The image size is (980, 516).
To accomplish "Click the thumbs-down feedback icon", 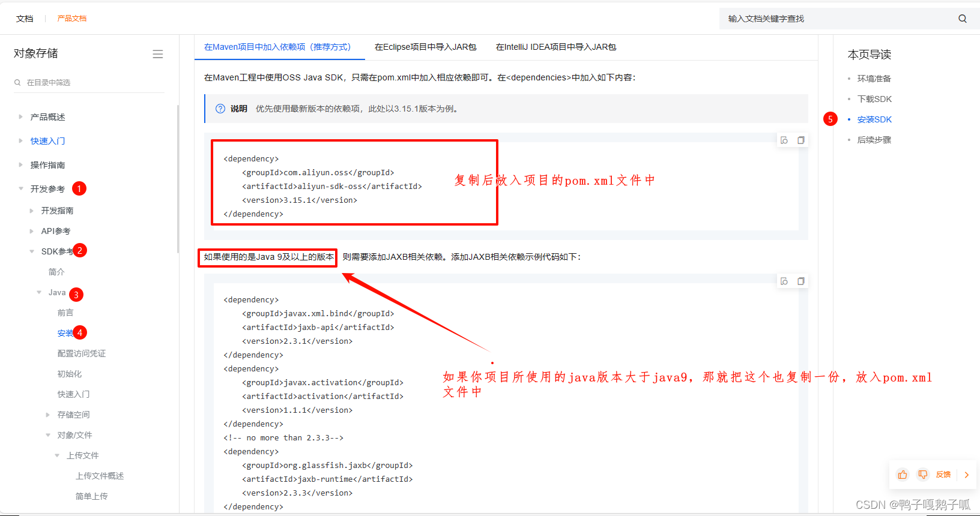I will (923, 475).
